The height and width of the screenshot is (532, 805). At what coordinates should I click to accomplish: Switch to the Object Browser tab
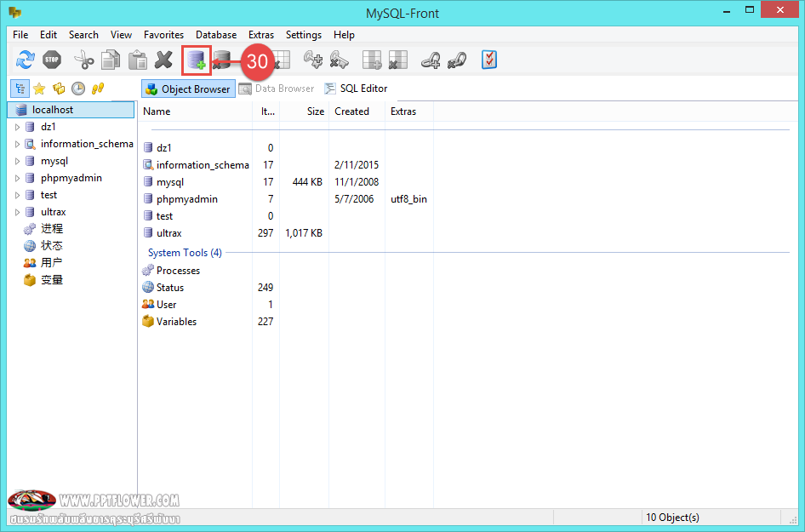[x=188, y=89]
